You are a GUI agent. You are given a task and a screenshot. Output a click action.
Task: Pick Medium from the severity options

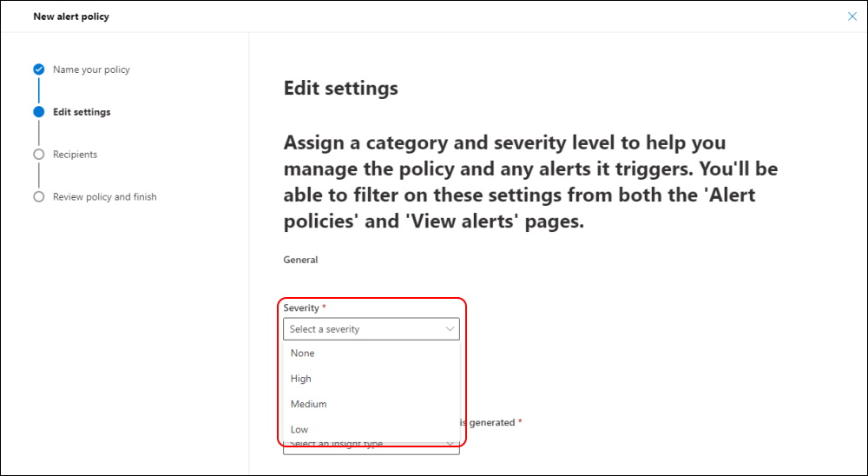click(371, 404)
